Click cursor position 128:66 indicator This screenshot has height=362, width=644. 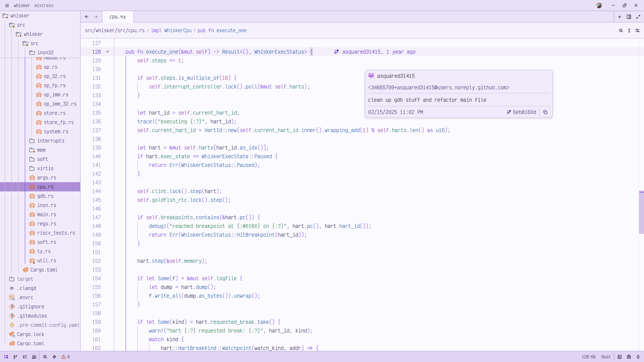point(588,357)
